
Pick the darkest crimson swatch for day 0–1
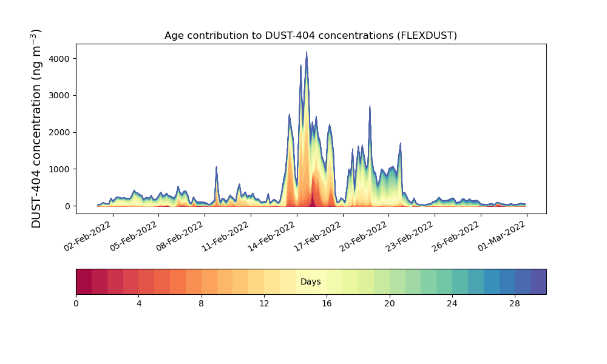tap(84, 281)
